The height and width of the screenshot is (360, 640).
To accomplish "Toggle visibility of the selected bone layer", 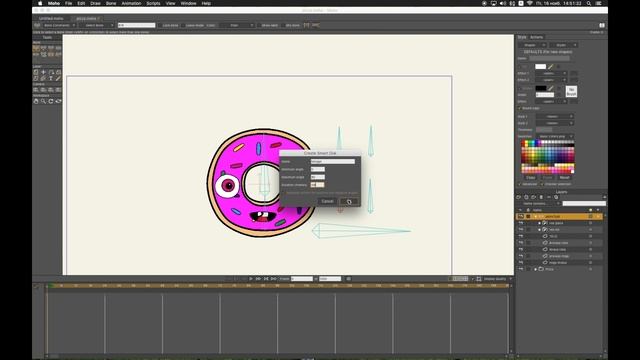I will (521, 216).
